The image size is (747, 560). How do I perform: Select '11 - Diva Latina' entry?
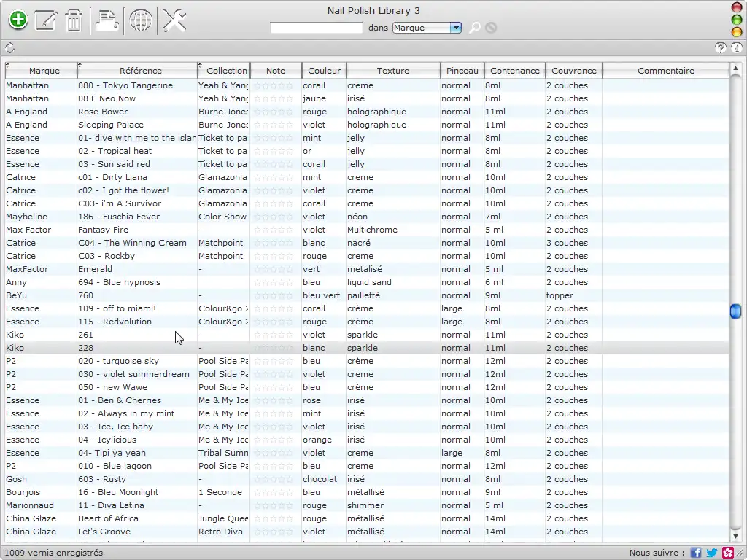pos(111,505)
